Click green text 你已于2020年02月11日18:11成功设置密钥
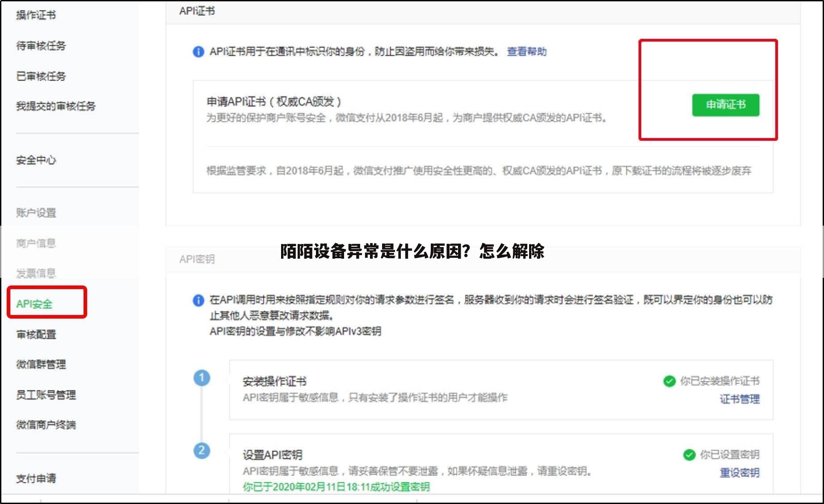The image size is (824, 504). pyautogui.click(x=336, y=487)
